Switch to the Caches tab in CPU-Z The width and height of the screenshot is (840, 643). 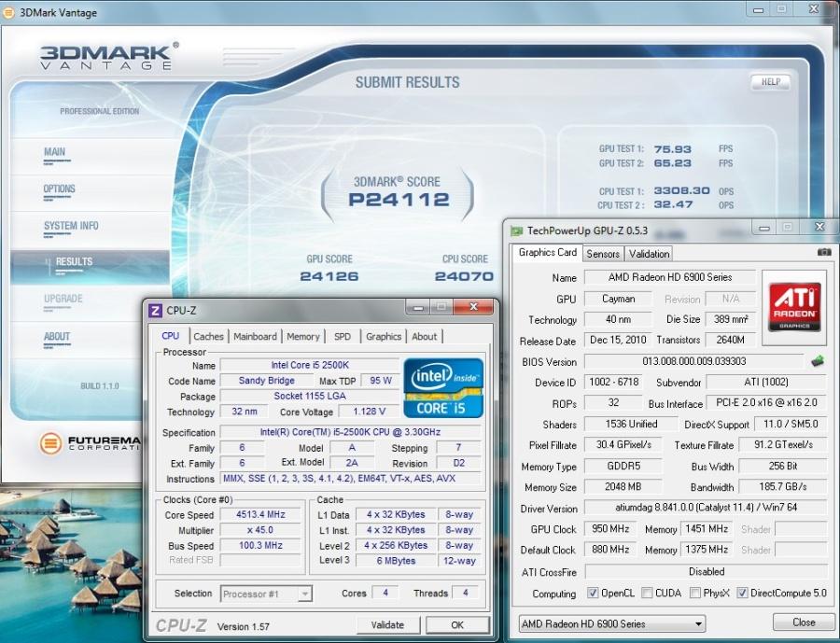pos(208,337)
